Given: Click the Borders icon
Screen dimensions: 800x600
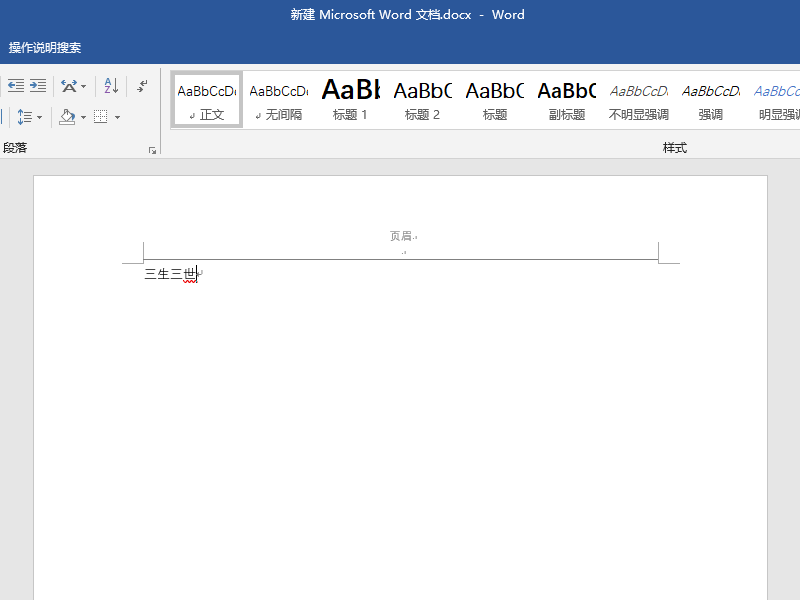Looking at the screenshot, I should coord(101,115).
